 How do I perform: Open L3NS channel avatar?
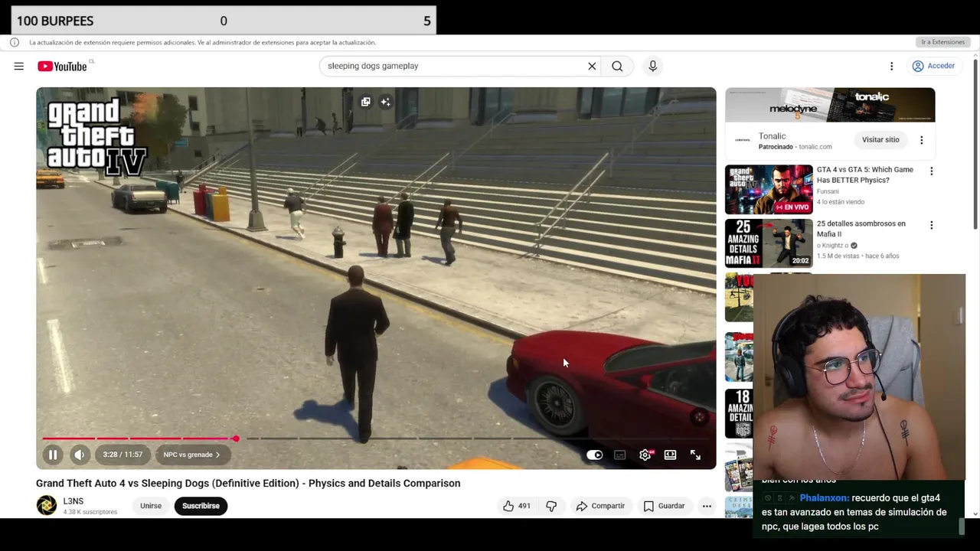coord(47,505)
